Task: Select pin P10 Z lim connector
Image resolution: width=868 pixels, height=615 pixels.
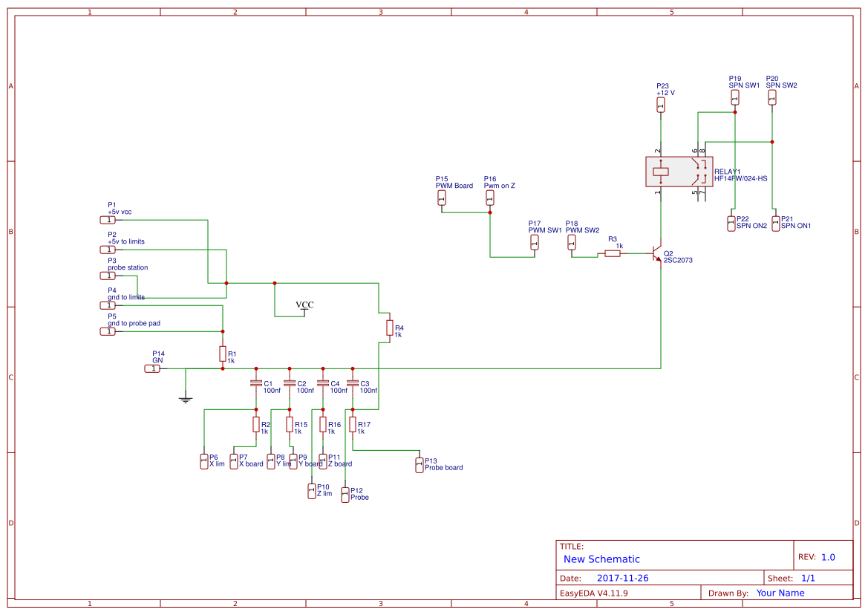Action: tap(313, 492)
